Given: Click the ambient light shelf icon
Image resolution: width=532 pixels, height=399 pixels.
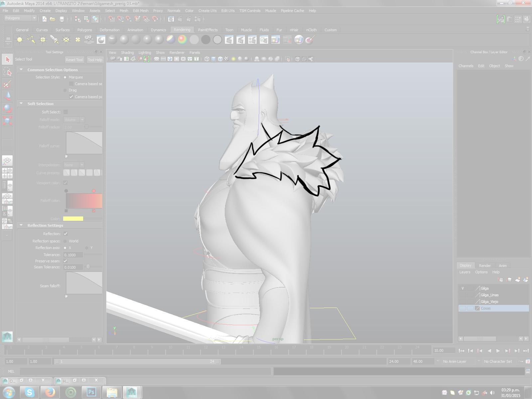Looking at the screenshot, I should pos(20,40).
